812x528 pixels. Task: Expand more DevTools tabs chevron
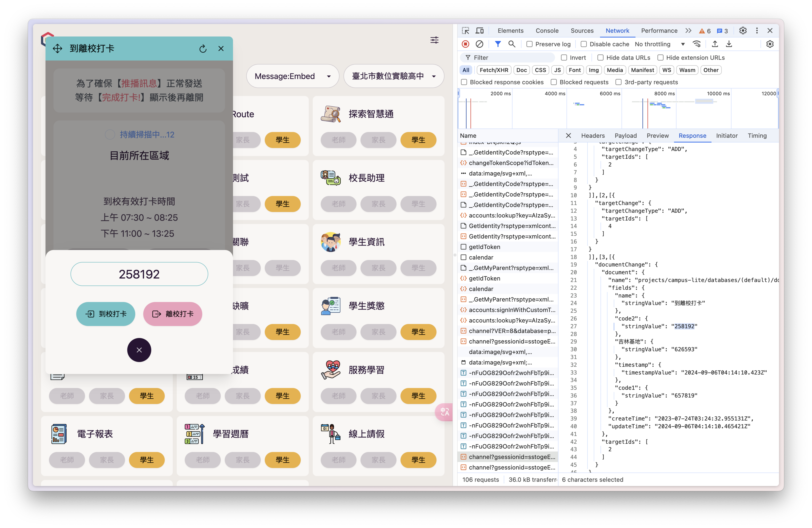688,31
